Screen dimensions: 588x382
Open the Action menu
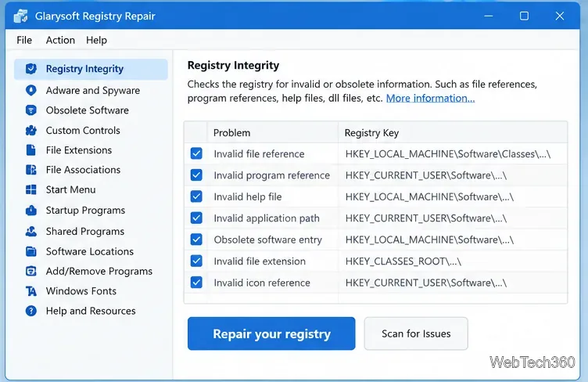tap(60, 40)
